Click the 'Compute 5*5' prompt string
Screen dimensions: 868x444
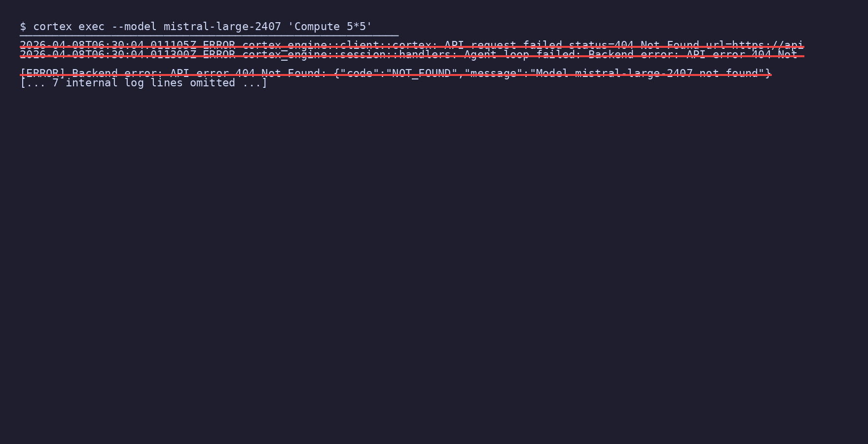tap(330, 27)
